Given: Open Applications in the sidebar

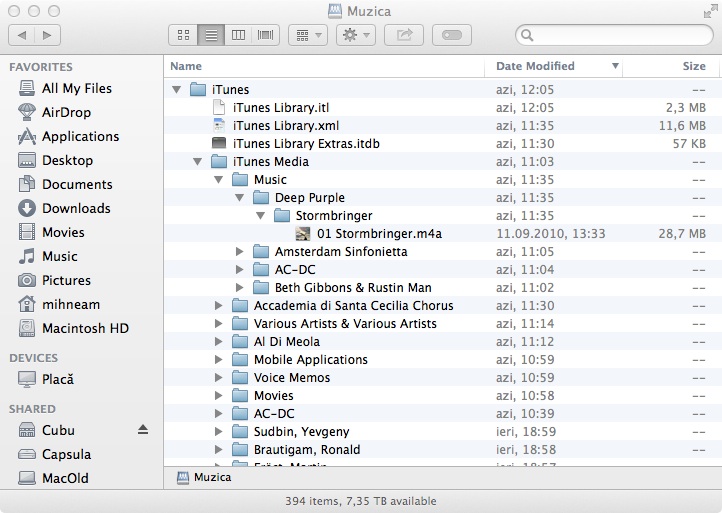Looking at the screenshot, I should [80, 136].
